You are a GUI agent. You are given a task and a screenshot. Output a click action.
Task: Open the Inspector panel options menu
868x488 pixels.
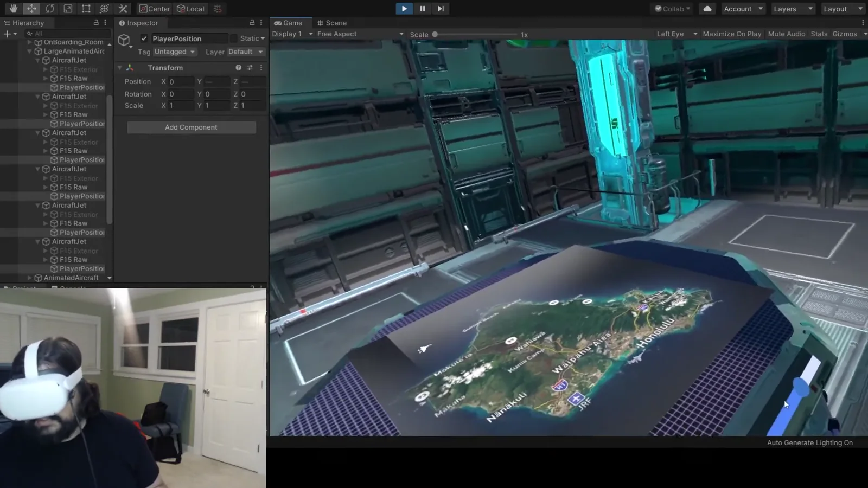261,23
